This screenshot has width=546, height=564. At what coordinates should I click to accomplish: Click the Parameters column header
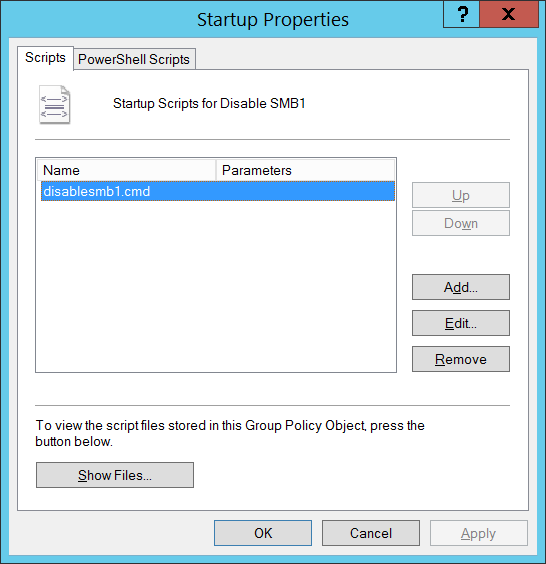pos(305,170)
